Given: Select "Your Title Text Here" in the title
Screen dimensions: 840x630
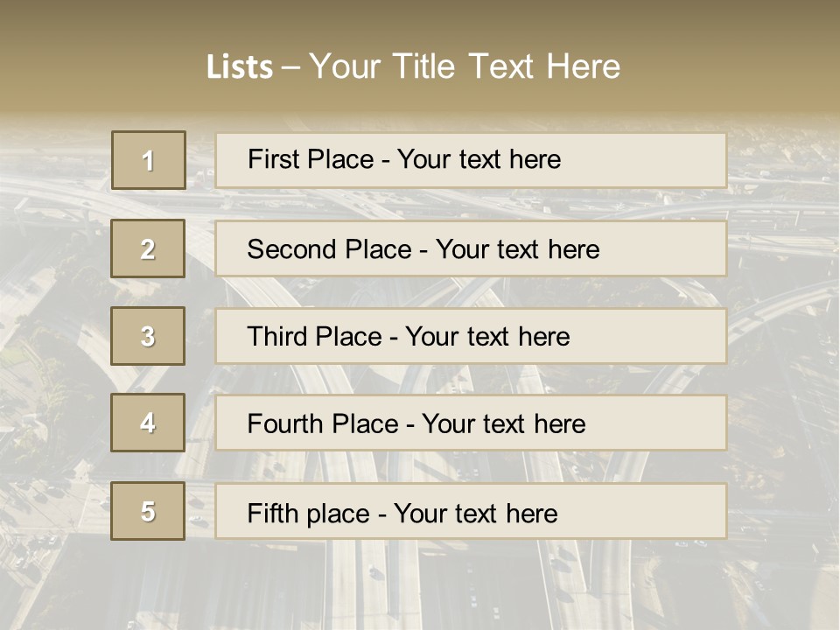Looking at the screenshot, I should (x=465, y=66).
